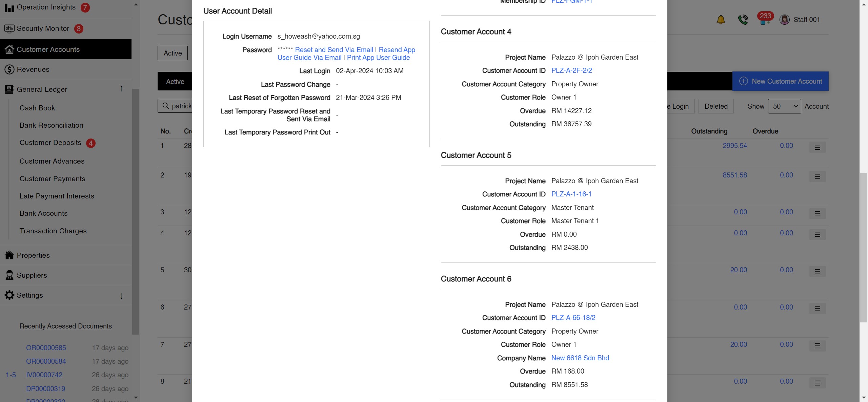This screenshot has height=402, width=868.
Task: Open Customer Deposits from the sidebar
Action: pos(51,142)
